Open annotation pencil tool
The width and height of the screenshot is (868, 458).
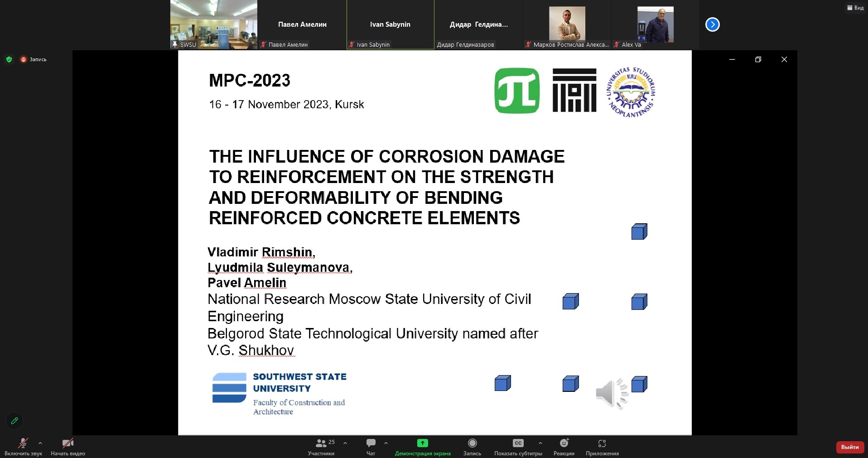coord(14,420)
